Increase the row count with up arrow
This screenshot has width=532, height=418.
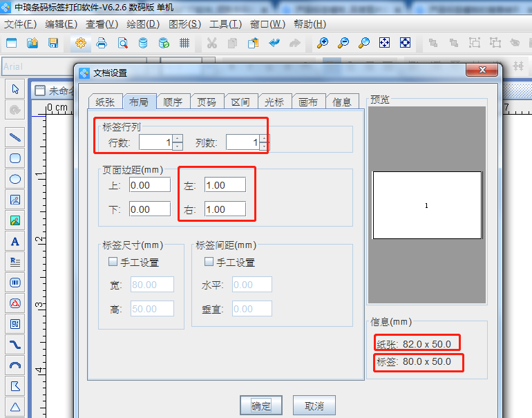tap(178, 138)
